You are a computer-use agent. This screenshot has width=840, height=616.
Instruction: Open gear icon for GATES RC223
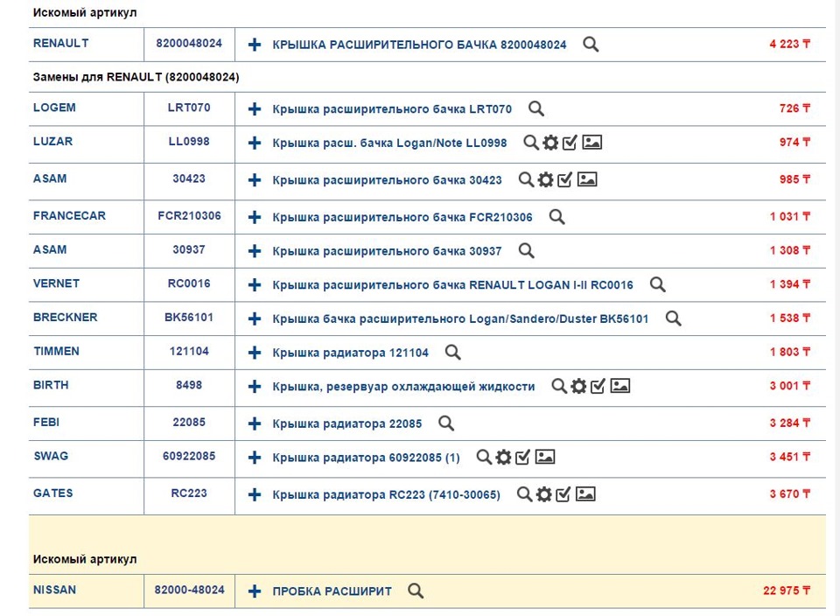(543, 494)
